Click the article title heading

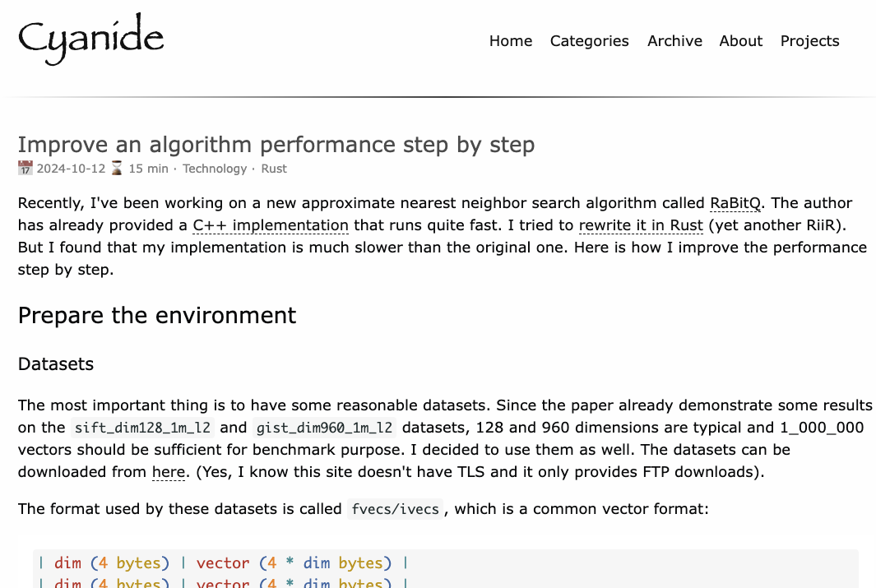(276, 145)
